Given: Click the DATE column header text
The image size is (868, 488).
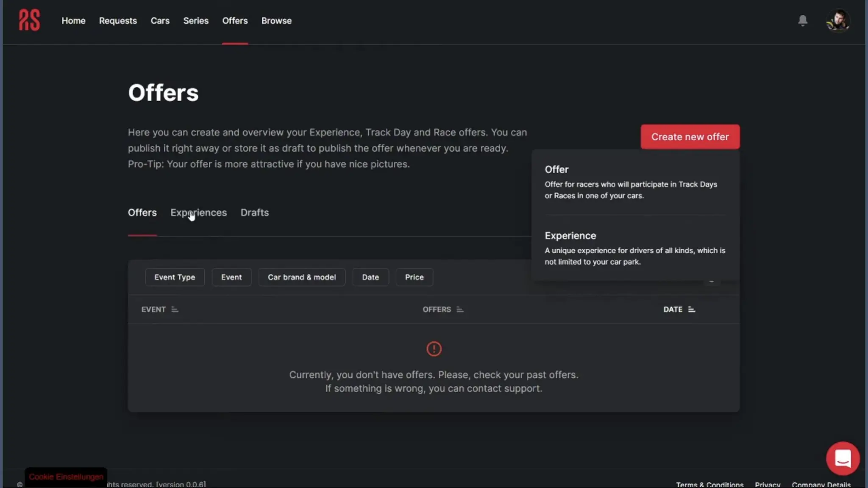Looking at the screenshot, I should point(673,310).
